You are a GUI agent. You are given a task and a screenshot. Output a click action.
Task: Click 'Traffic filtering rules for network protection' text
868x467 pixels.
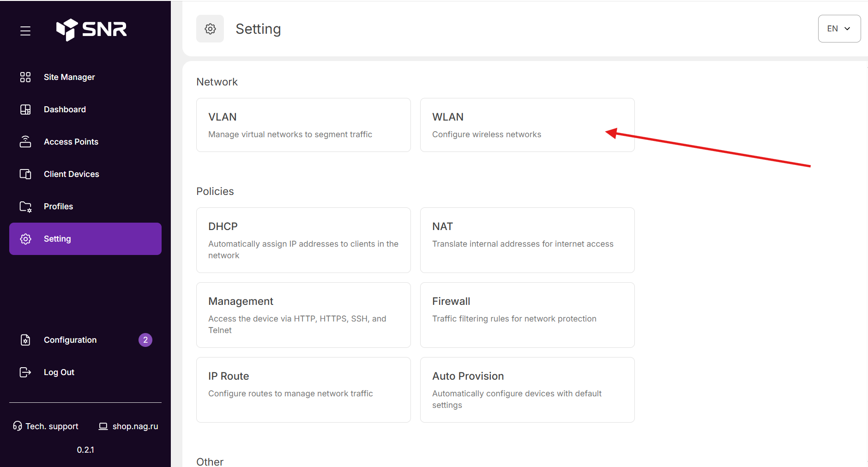[x=514, y=319]
